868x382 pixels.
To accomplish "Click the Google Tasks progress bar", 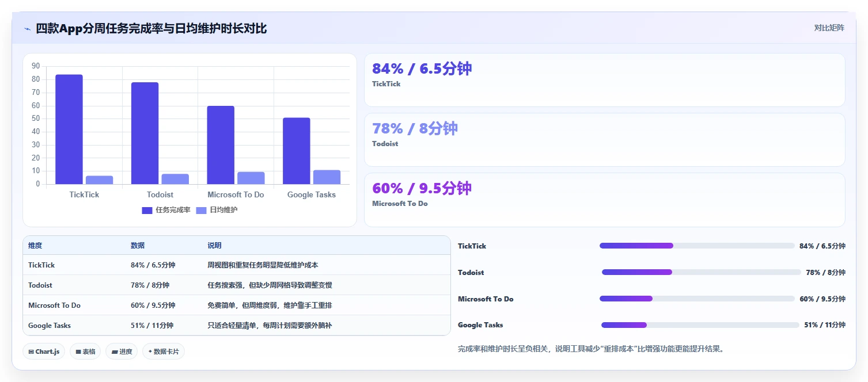I will click(x=700, y=325).
